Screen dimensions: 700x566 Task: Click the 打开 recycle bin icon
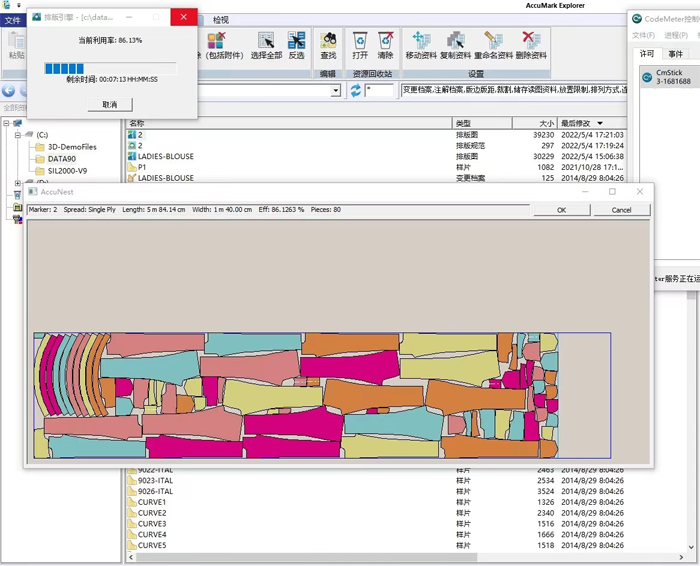pos(360,40)
